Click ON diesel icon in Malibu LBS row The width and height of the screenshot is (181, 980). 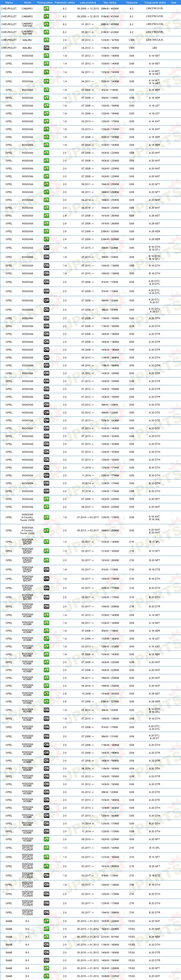tap(46, 48)
